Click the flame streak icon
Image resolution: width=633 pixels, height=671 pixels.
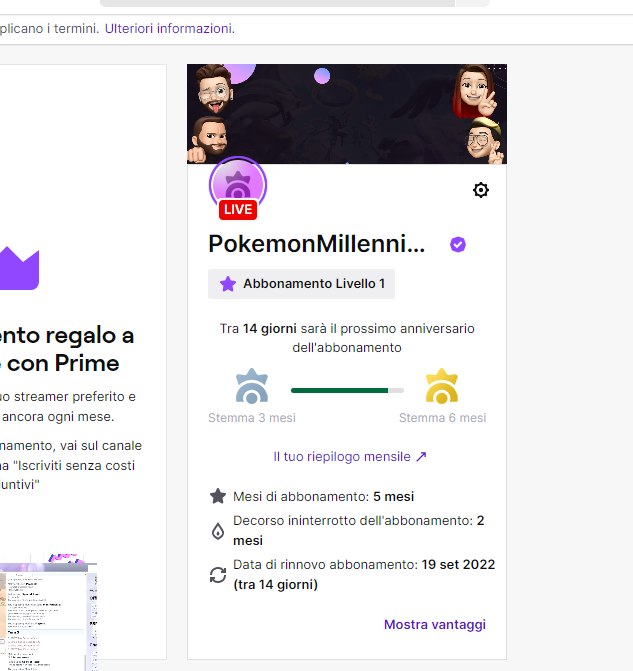(218, 531)
